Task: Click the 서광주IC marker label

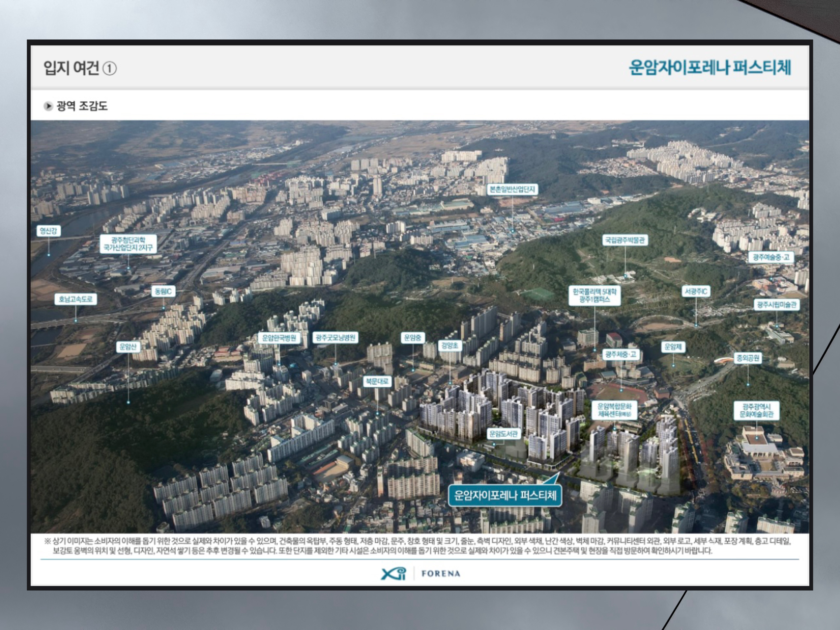Action: coord(696,291)
